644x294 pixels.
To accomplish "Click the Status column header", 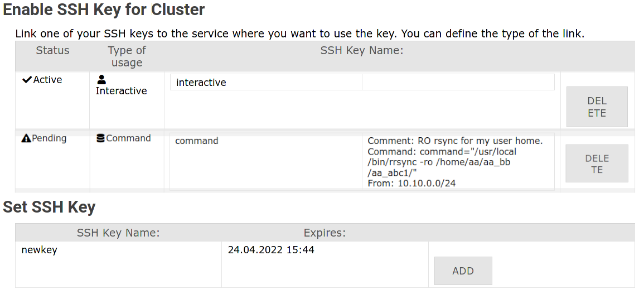I will (52, 51).
